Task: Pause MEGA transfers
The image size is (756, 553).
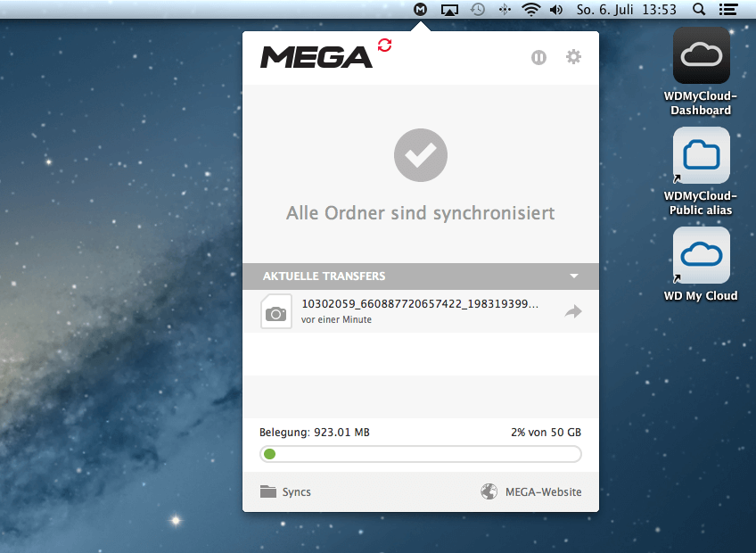Action: pyautogui.click(x=538, y=57)
